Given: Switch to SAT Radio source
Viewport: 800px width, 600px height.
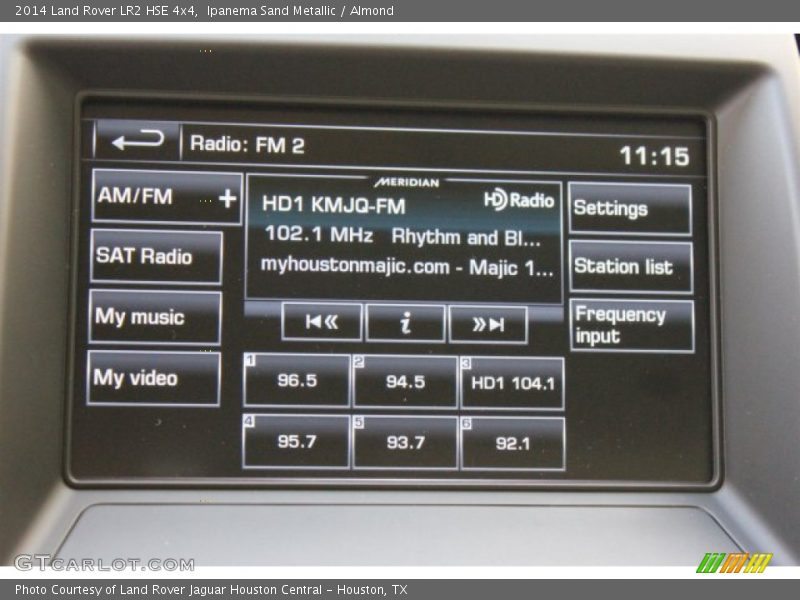Looking at the screenshot, I should (x=155, y=257).
